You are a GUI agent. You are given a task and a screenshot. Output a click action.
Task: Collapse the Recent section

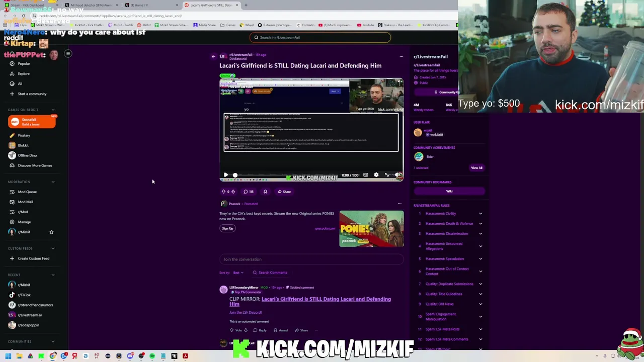tap(53, 275)
